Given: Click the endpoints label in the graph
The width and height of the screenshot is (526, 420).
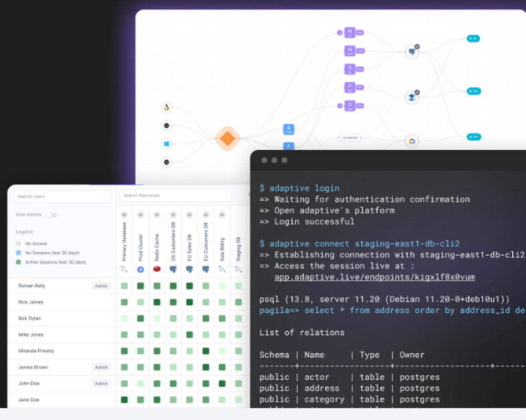Looking at the screenshot, I should click(x=350, y=137).
